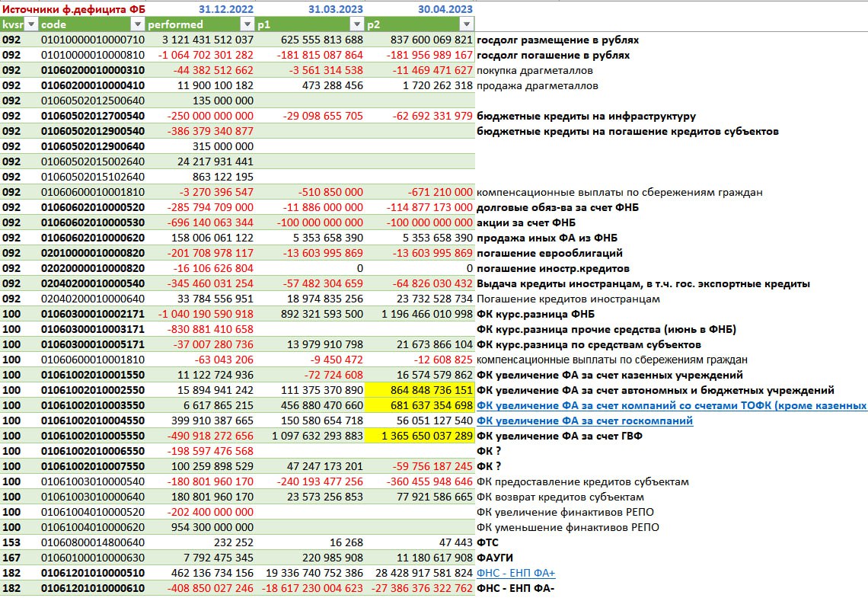
Task: Click the label 'ФНС - ЕНП ФА-'
Action: tap(515, 588)
